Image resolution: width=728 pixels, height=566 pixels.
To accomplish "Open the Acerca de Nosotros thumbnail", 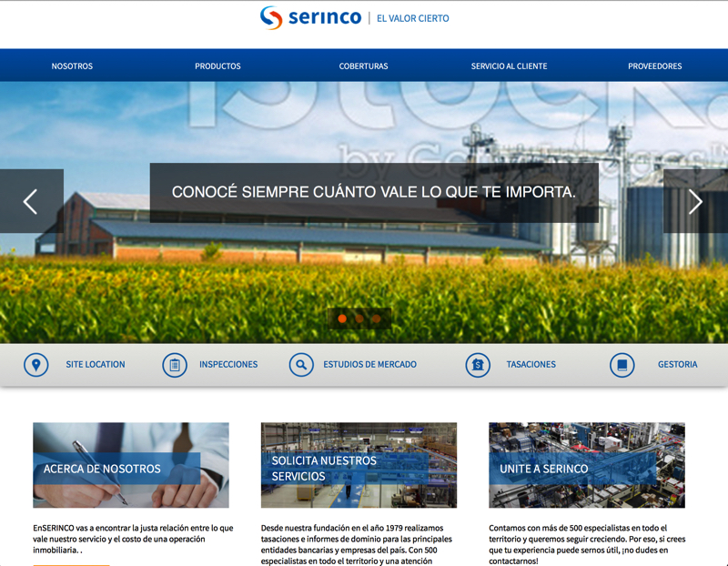I will point(131,465).
